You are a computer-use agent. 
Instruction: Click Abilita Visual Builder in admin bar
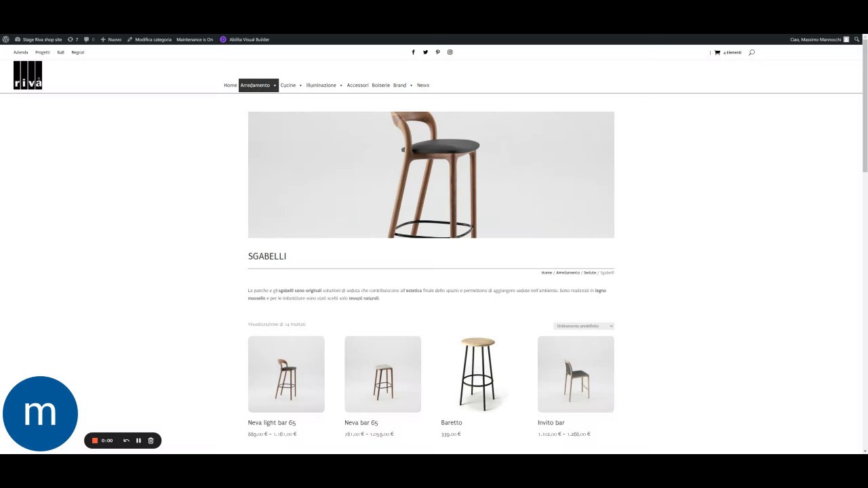[x=245, y=39]
